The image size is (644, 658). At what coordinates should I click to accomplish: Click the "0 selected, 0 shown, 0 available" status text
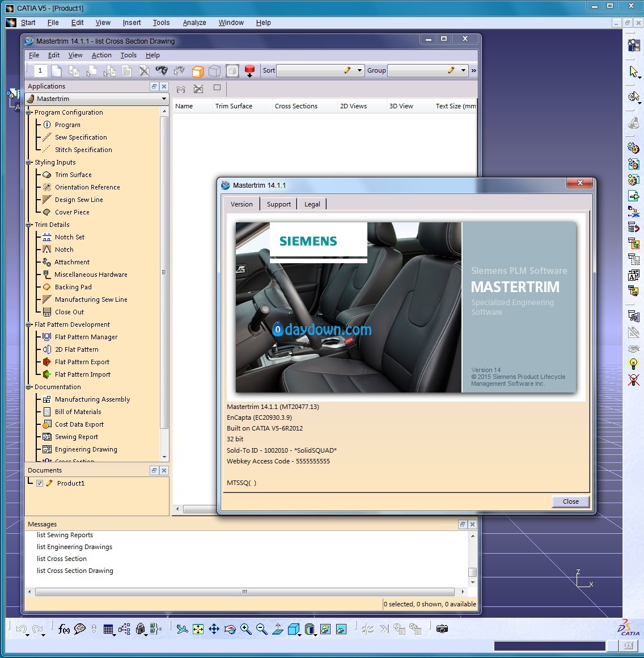tap(430, 604)
